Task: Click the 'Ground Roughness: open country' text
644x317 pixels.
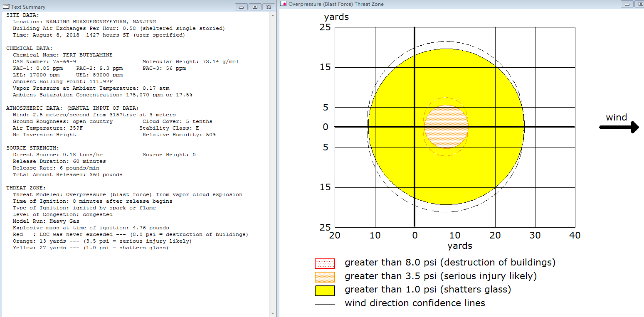Action: point(63,121)
